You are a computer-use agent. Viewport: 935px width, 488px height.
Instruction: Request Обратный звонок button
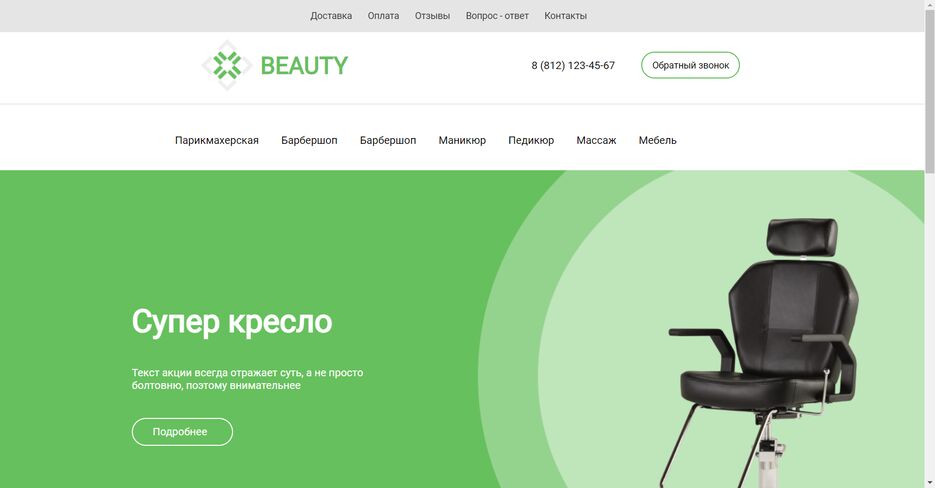[691, 65]
